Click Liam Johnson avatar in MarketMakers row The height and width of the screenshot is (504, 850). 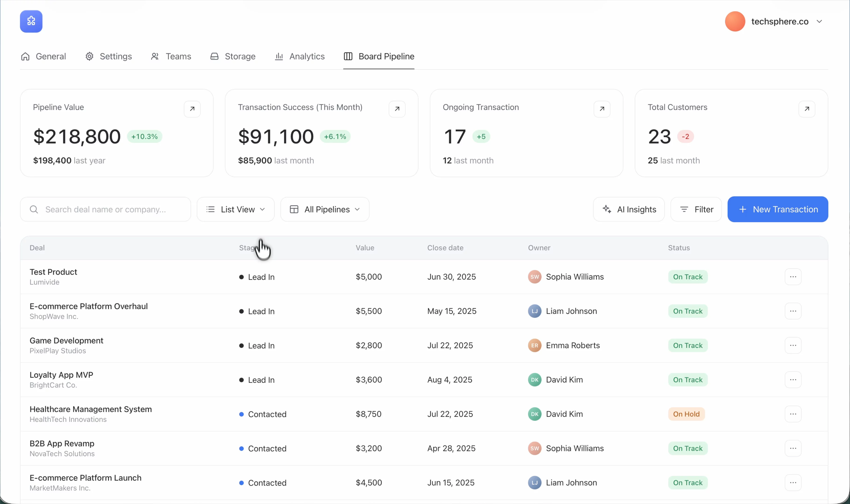[x=535, y=483]
